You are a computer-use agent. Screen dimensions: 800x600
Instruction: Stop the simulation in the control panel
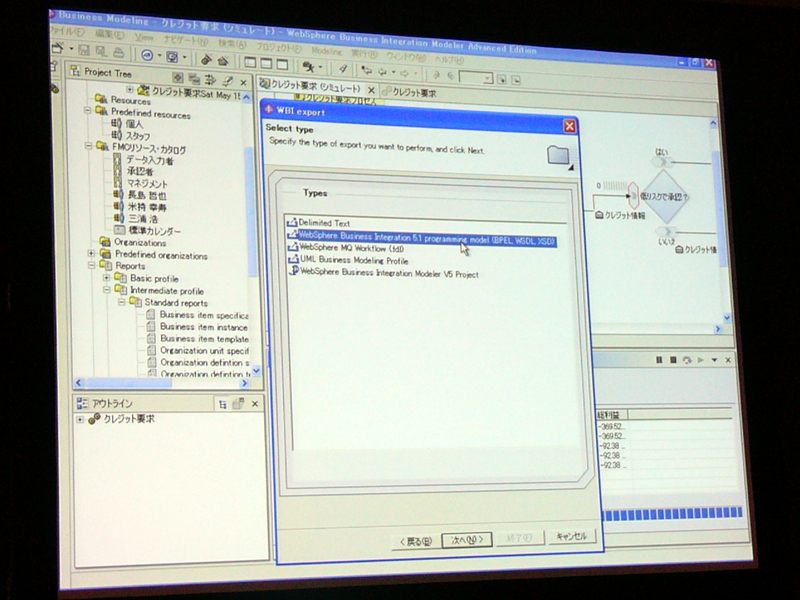673,360
